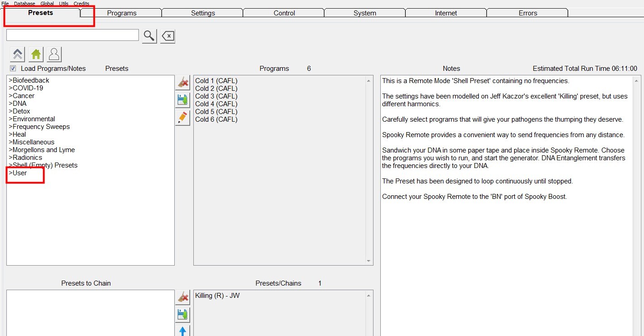This screenshot has width=644, height=336.
Task: Click the broom clear icon beside Presets to Chain
Action: coord(182,297)
